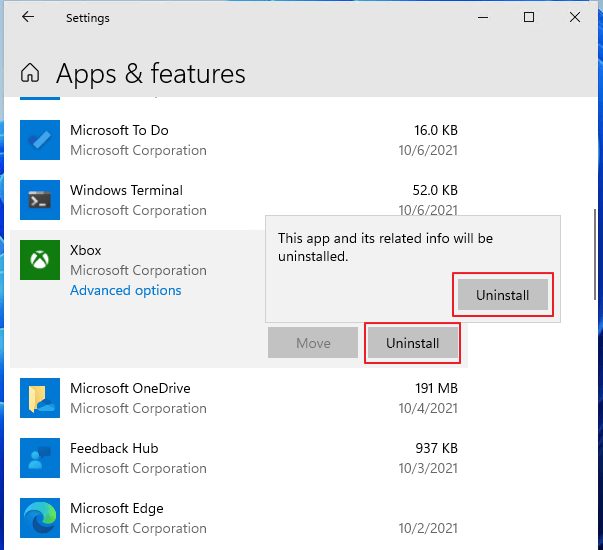Screen dimensions: 603x550
Task: Click the 10/3/2021 install date
Action: (x=428, y=468)
